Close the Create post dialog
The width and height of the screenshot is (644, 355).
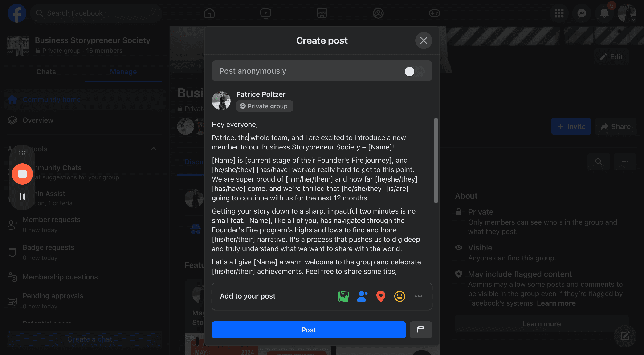coord(424,40)
